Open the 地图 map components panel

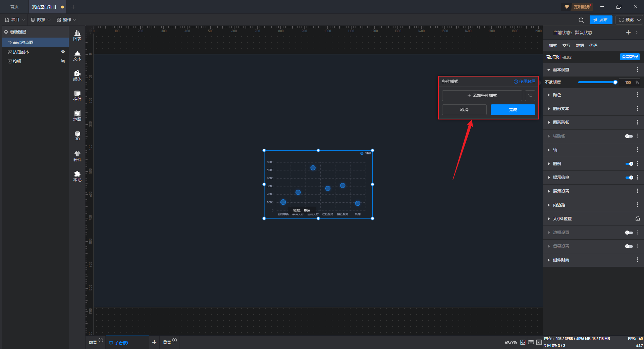click(77, 116)
